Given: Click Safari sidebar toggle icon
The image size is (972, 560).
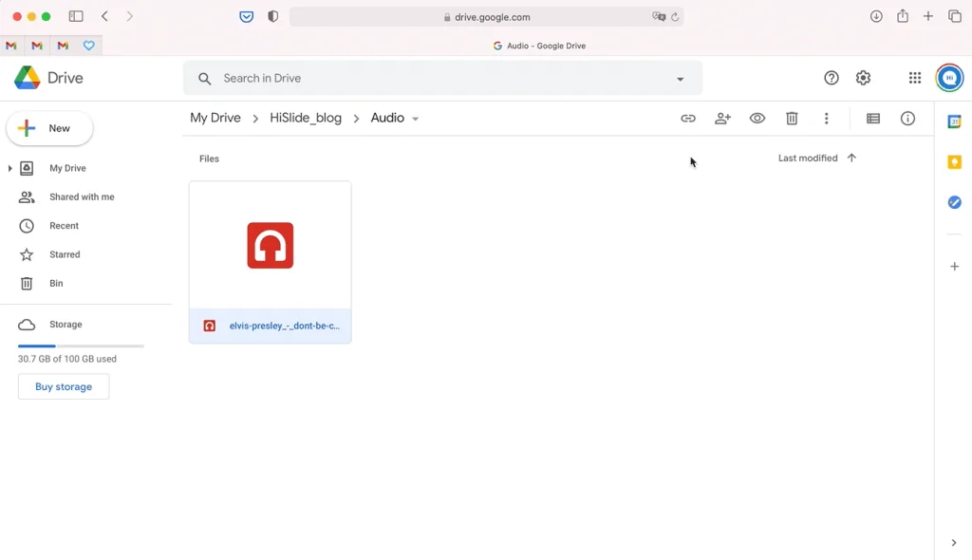Looking at the screenshot, I should coord(76,16).
